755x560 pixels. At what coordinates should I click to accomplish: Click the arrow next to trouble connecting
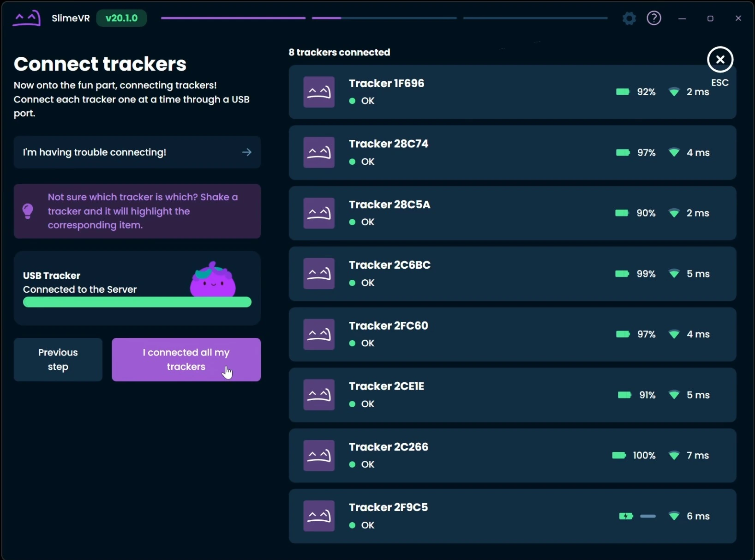pyautogui.click(x=247, y=152)
